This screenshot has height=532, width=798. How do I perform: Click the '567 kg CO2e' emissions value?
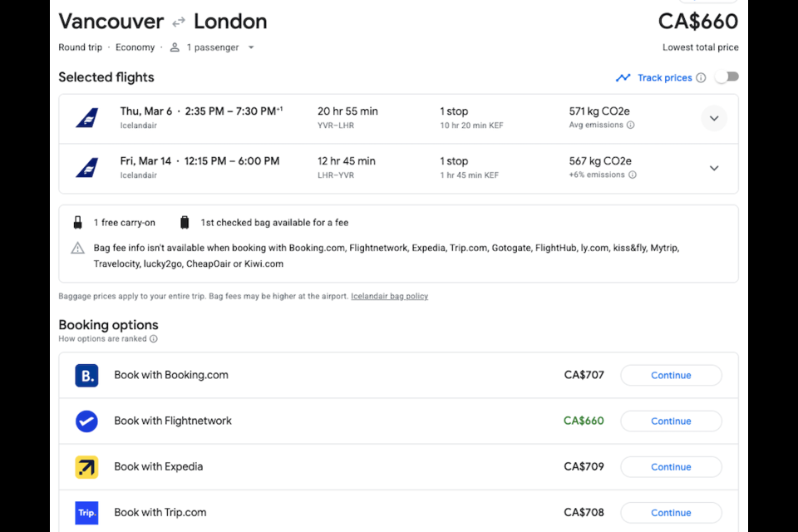point(600,161)
